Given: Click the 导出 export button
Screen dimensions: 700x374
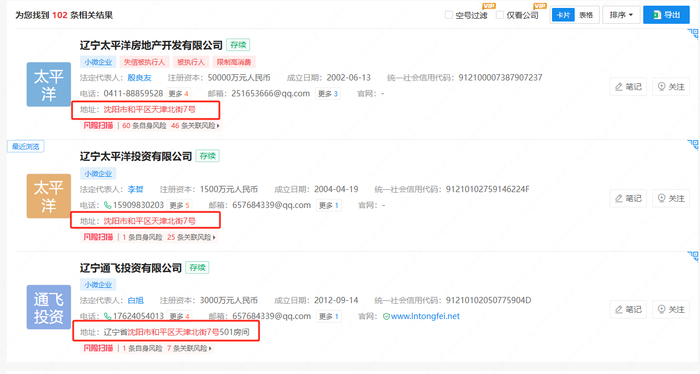Looking at the screenshot, I should click(x=666, y=15).
